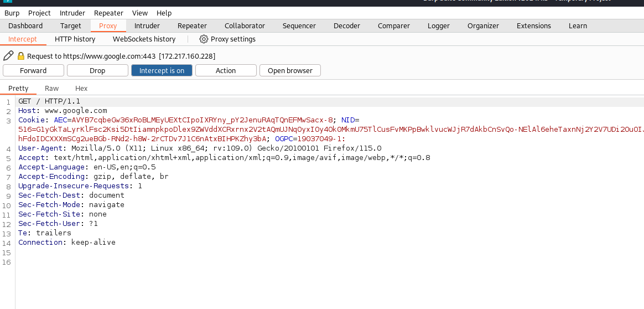Open the Help menu

164,13
